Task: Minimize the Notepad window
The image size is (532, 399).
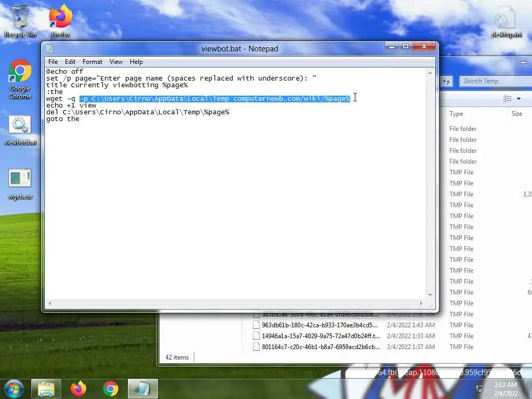Action: [392, 46]
